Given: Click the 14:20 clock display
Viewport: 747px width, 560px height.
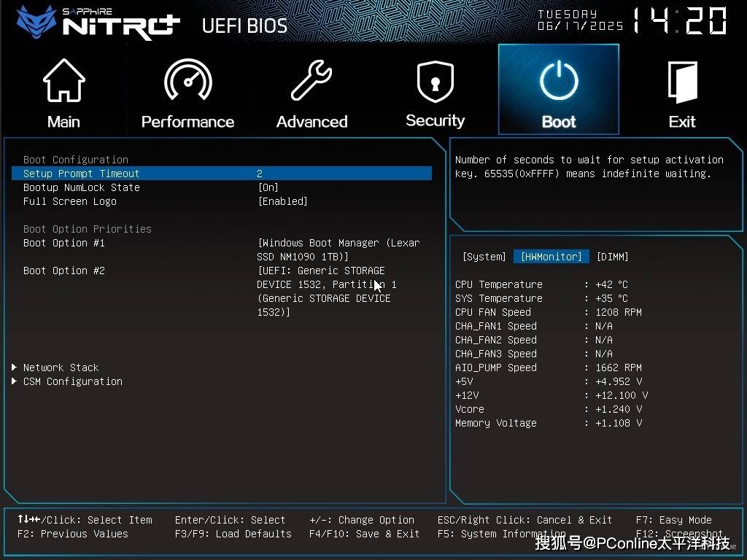Looking at the screenshot, I should [x=679, y=21].
